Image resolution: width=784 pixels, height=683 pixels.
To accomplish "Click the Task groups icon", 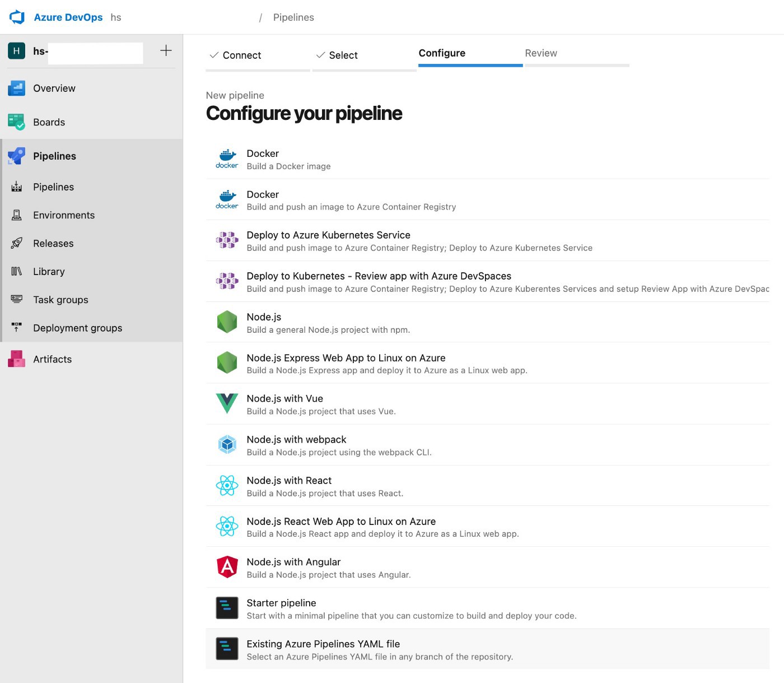I will pyautogui.click(x=16, y=300).
